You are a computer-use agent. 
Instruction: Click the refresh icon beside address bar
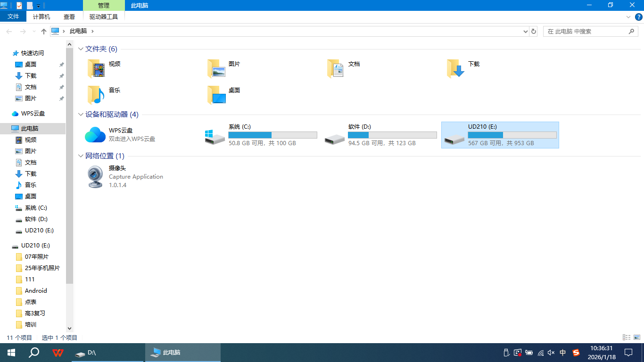click(x=534, y=31)
